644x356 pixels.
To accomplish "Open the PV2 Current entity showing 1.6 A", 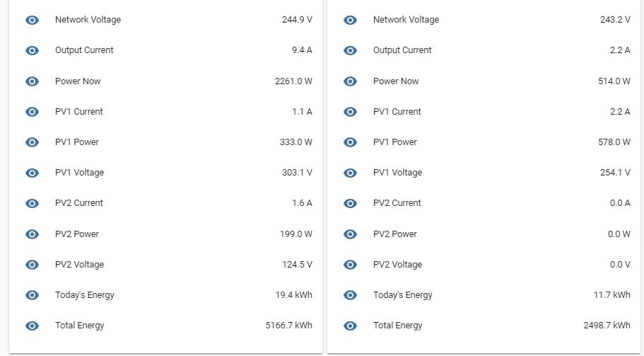I will [79, 203].
